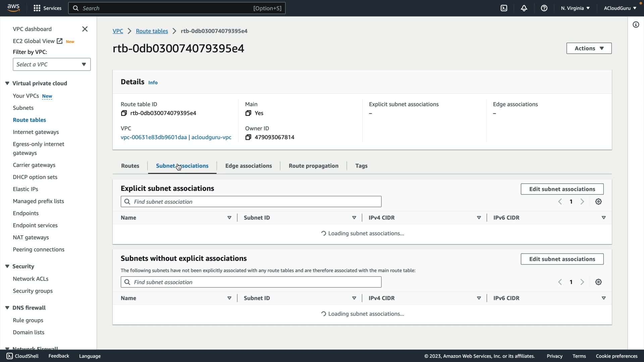Copy the Route table ID value
This screenshot has height=362, width=644.
124,113
